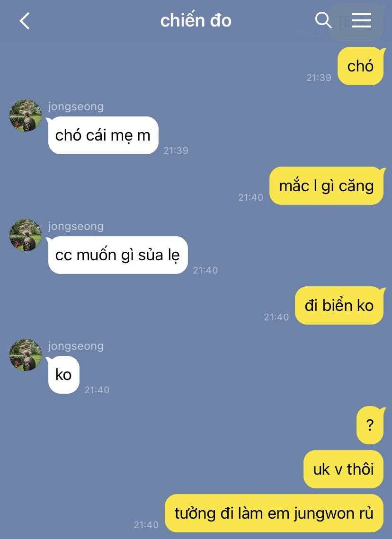
Task: Select the "mắc l gì căng" bubble
Action: (x=327, y=186)
